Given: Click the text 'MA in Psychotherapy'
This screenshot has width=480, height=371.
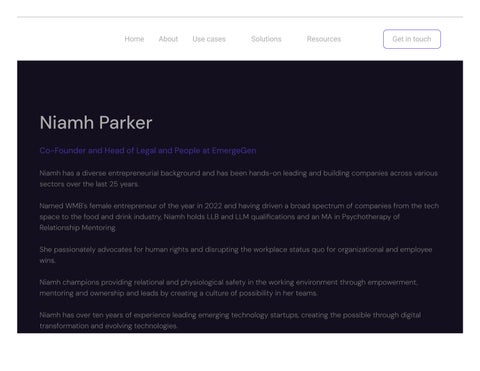Looking at the screenshot, I should (x=360, y=217).
